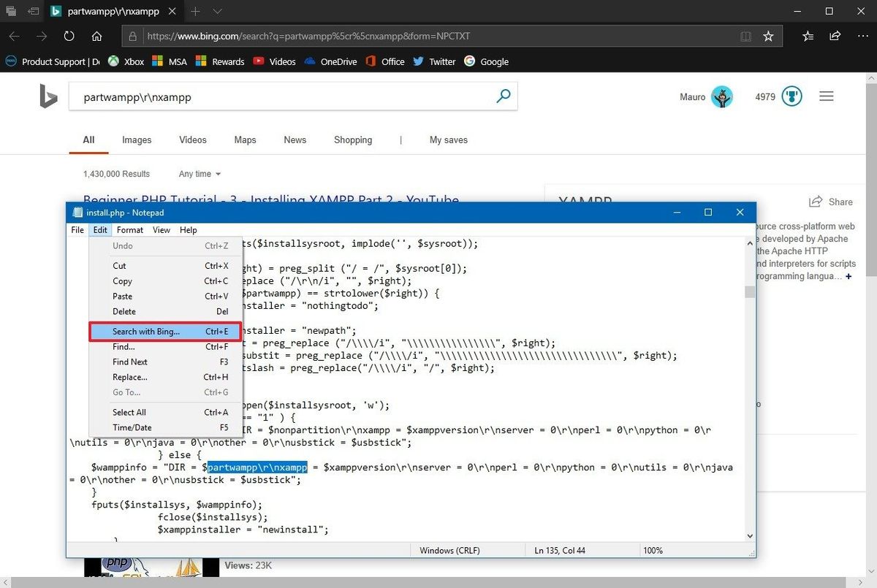The image size is (877, 588).
Task: Click the Bing logo
Action: pyautogui.click(x=48, y=96)
